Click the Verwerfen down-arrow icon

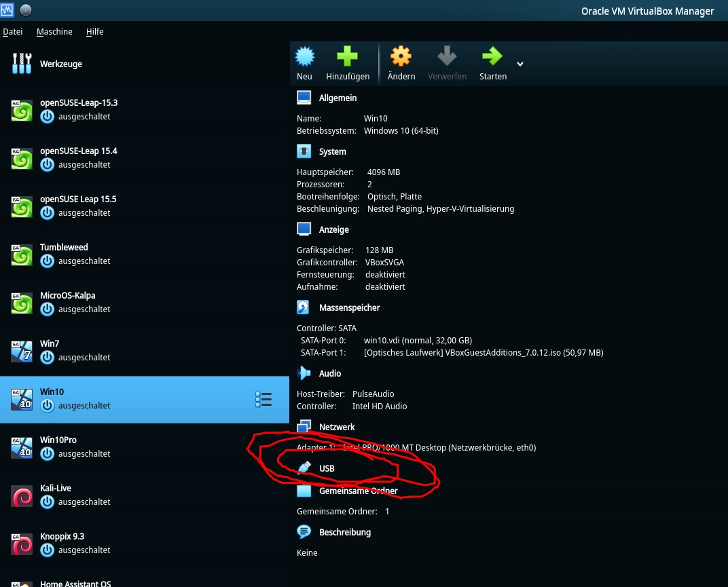point(447,56)
